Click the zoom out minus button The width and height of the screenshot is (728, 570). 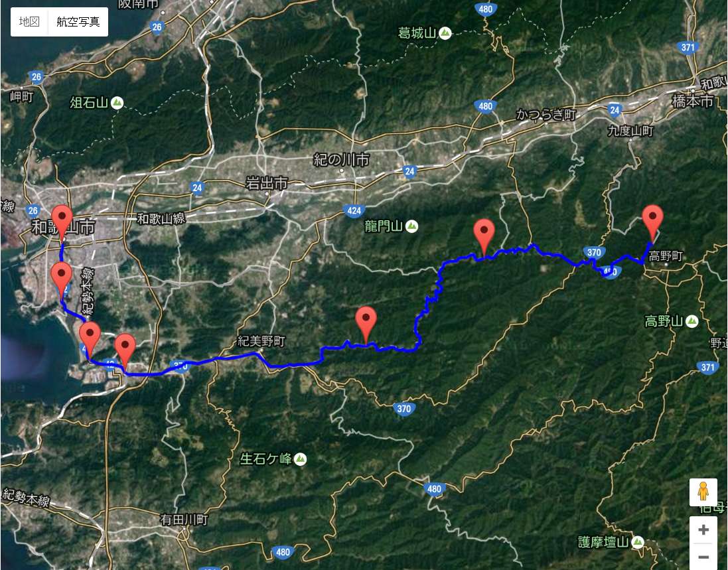point(703,557)
